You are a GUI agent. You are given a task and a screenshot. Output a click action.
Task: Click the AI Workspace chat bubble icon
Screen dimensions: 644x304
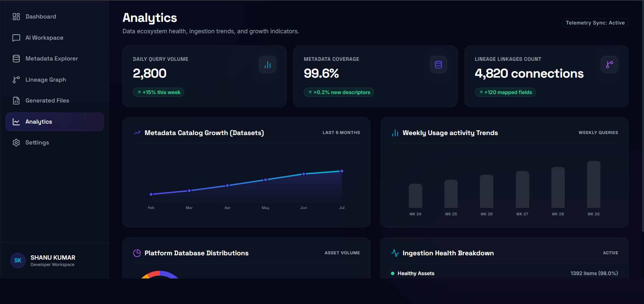[x=16, y=38]
